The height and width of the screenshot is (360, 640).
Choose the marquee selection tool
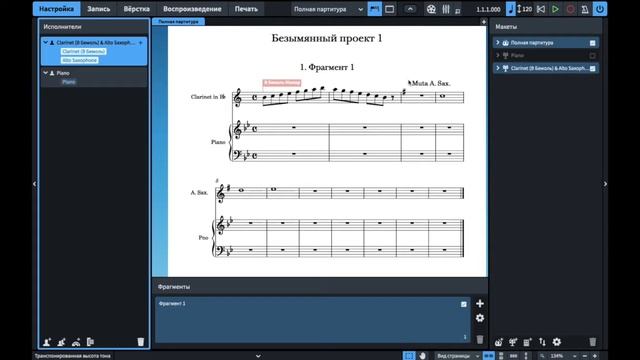(409, 356)
